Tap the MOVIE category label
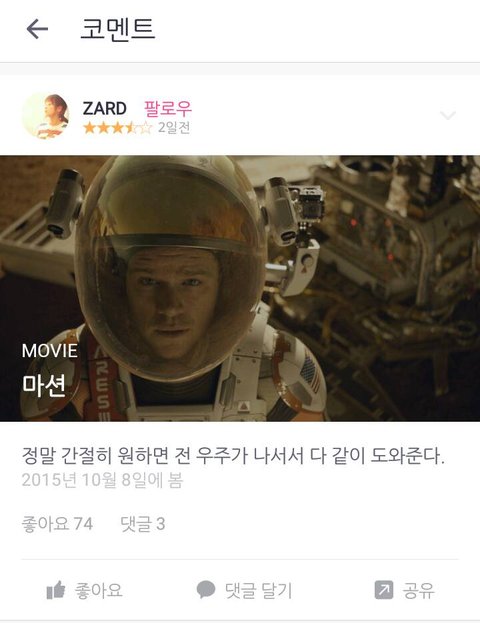This screenshot has width=480, height=623. [x=50, y=351]
